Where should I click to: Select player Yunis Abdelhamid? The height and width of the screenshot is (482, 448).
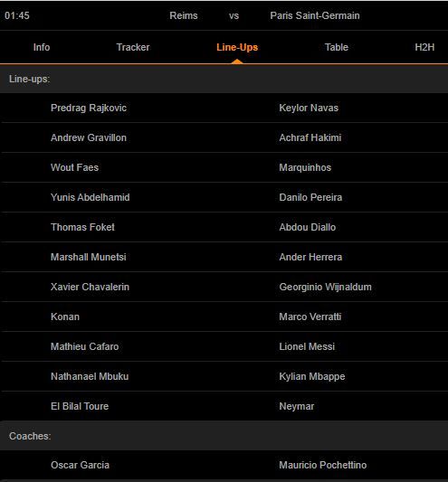point(91,197)
